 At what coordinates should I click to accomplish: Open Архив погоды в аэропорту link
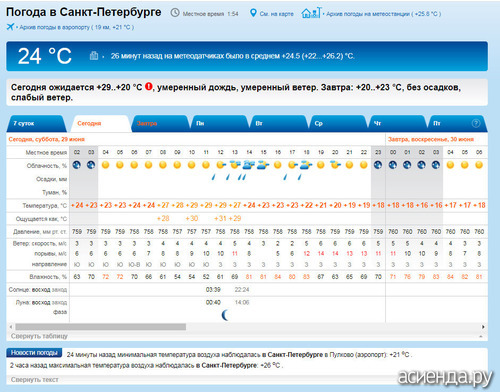point(76,27)
